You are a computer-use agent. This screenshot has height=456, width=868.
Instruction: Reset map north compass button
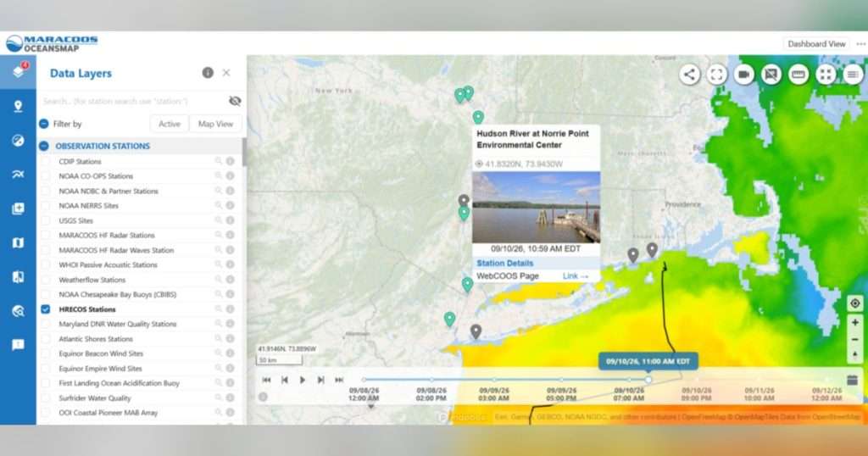[854, 355]
